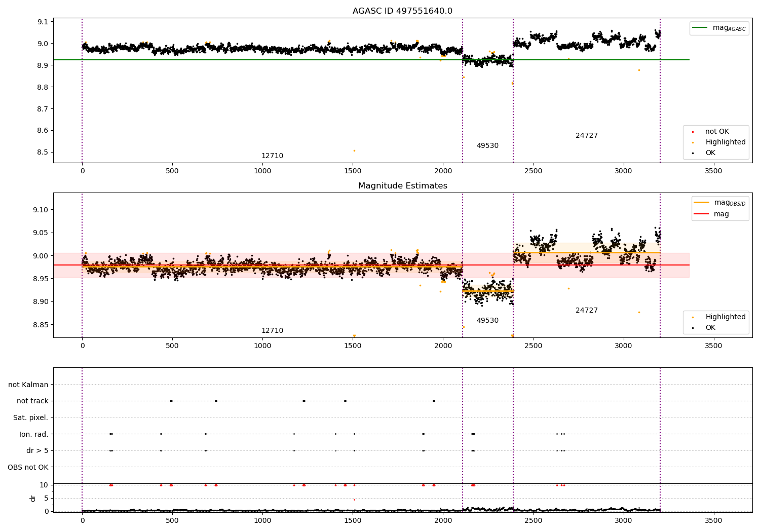Click the "not track" axis label
The height and width of the screenshot is (532, 760).
[x=32, y=401]
